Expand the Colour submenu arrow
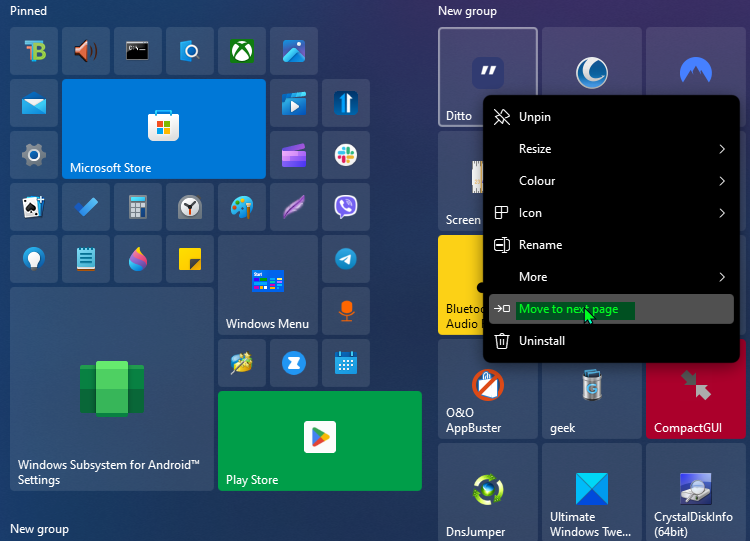 click(x=722, y=181)
